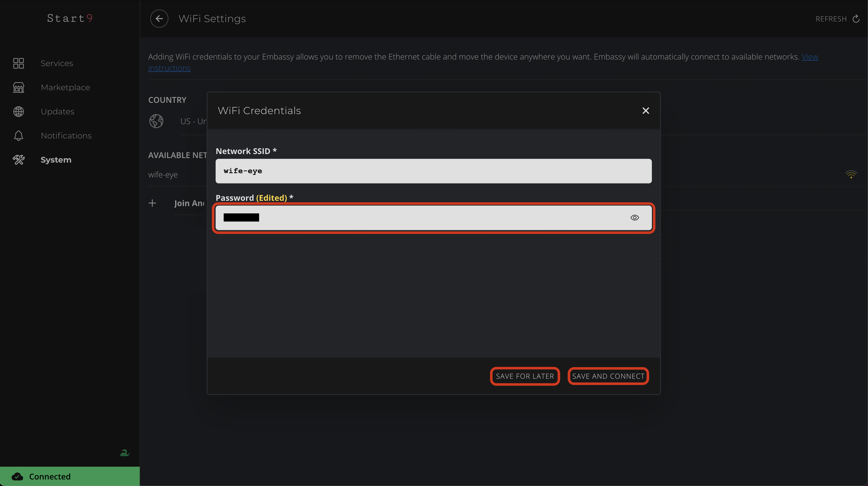
Task: Close the WiFi Credentials dialog
Action: tap(646, 111)
